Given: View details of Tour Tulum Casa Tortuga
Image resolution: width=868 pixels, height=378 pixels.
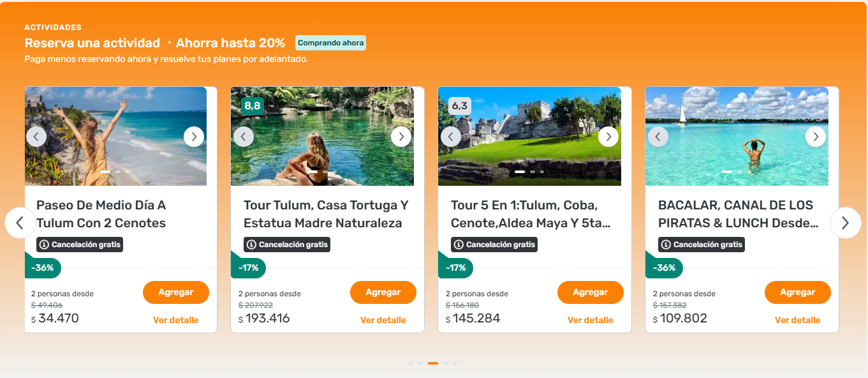Looking at the screenshot, I should (383, 321).
